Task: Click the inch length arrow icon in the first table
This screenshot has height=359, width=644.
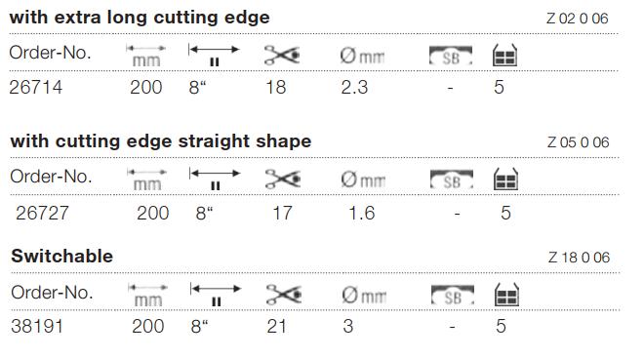Action: 214,55
